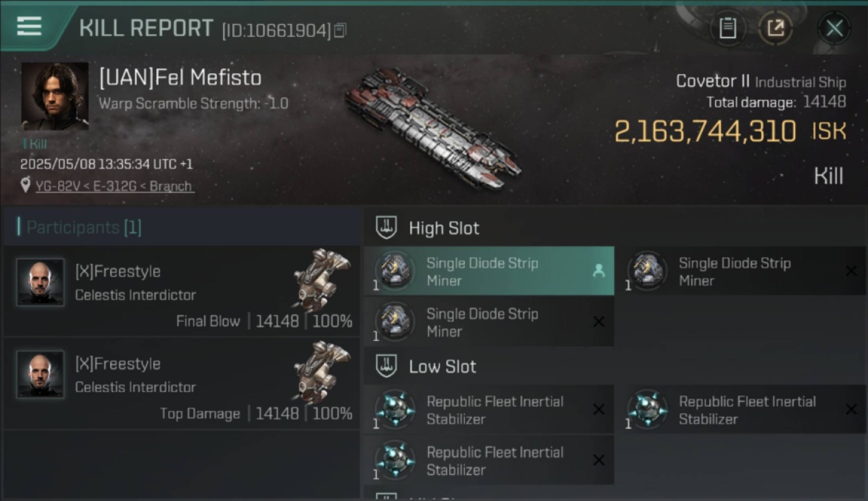Screen dimensions: 868x501
Task: Open the clipboard report icon
Action: tap(727, 28)
